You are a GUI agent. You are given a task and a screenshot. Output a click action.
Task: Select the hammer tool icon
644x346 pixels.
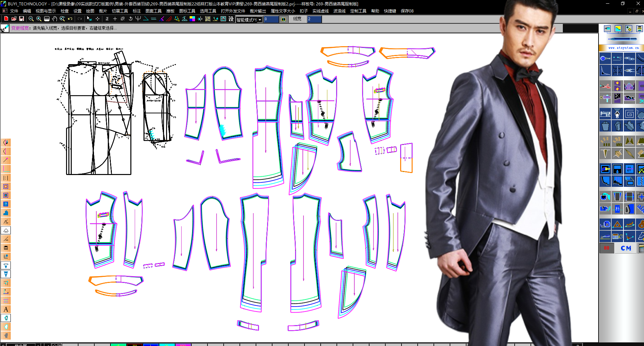605,98
